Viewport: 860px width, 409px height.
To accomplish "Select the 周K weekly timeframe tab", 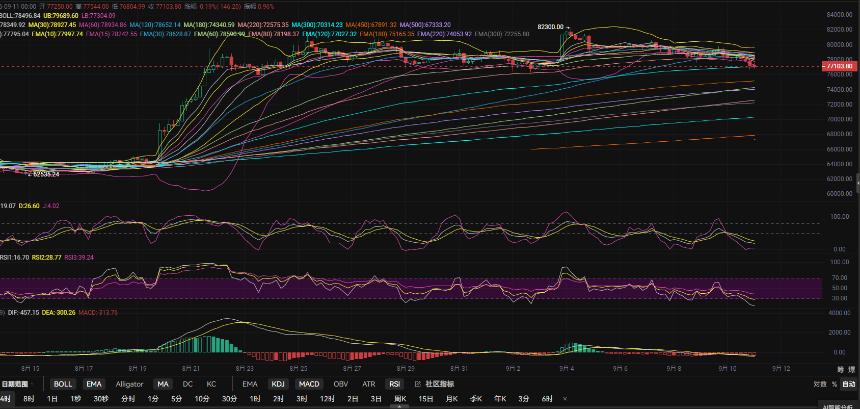I will pos(400,399).
